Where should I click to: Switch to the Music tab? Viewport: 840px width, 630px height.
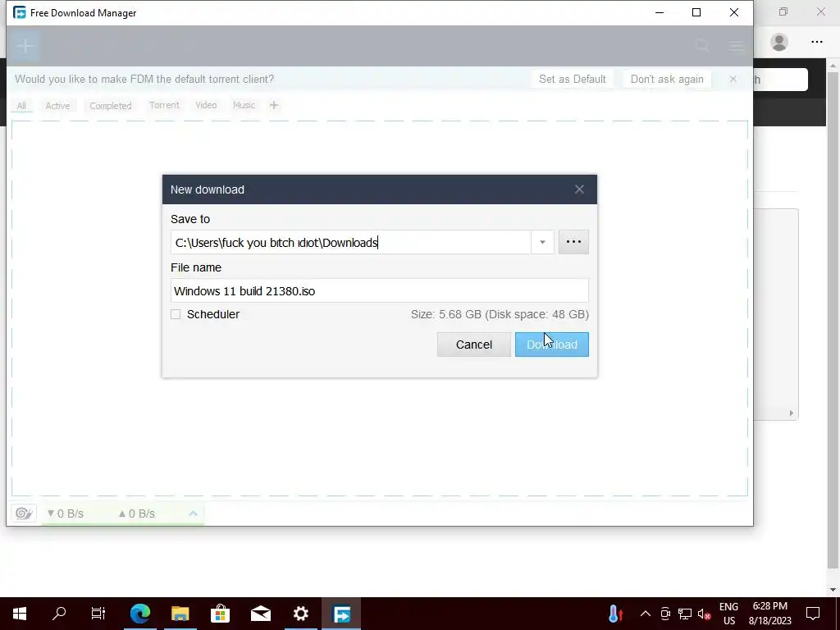[244, 105]
